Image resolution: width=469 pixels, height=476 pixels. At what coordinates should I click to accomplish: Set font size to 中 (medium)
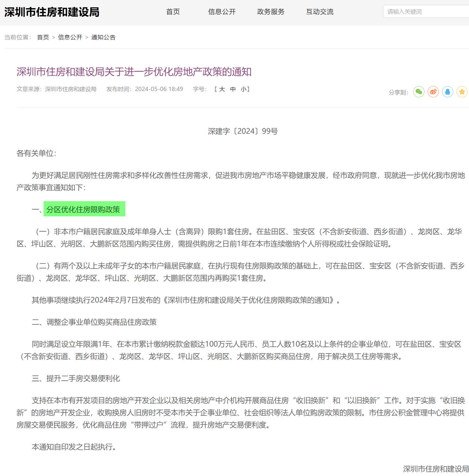[233, 89]
